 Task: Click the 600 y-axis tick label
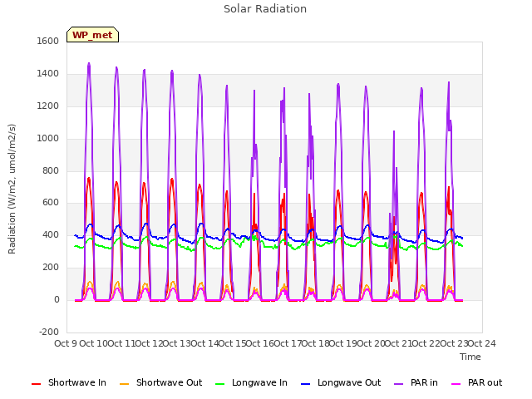coord(51,203)
